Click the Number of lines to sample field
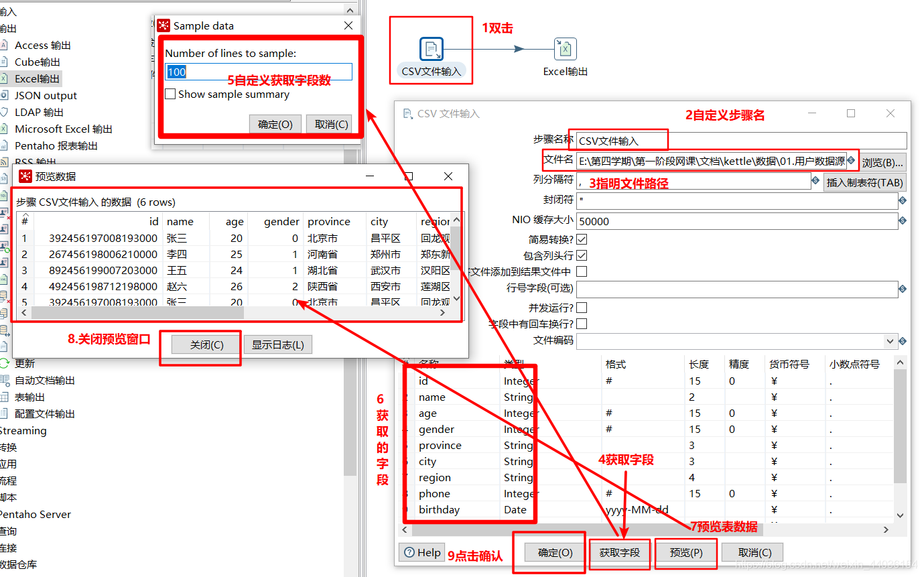 click(258, 71)
